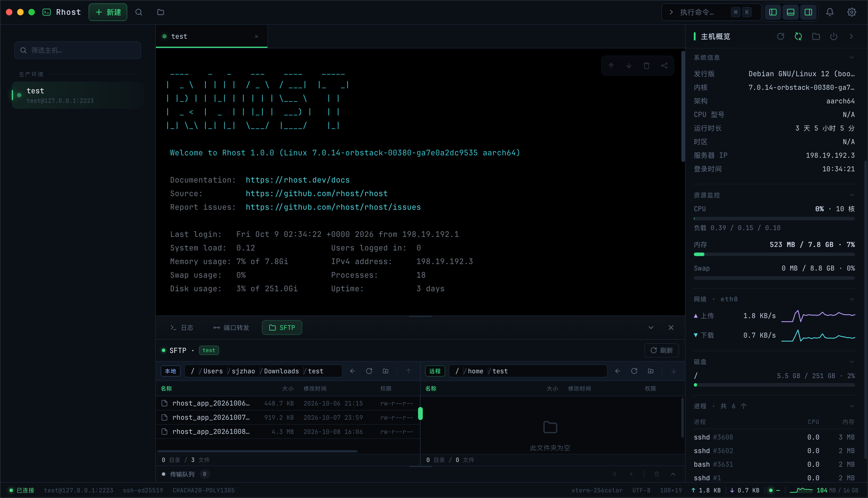The height and width of the screenshot is (498, 868).
Task: Refresh the local file pane
Action: pyautogui.click(x=369, y=371)
